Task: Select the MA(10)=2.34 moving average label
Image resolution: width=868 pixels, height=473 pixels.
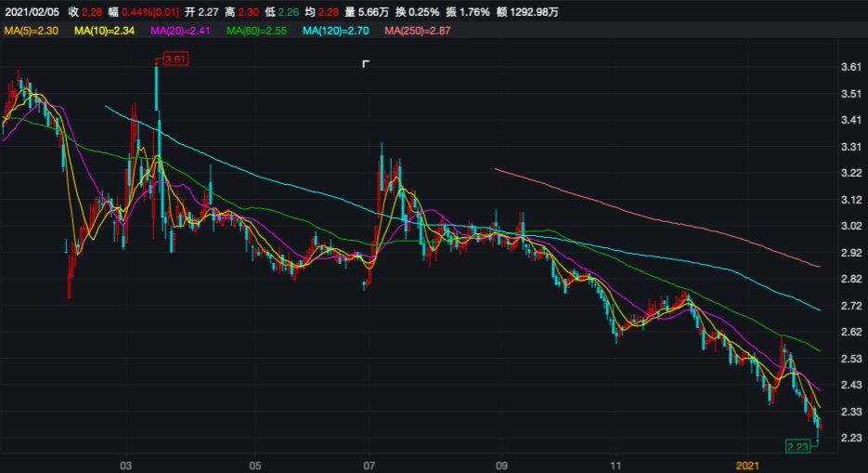Action: click(104, 32)
